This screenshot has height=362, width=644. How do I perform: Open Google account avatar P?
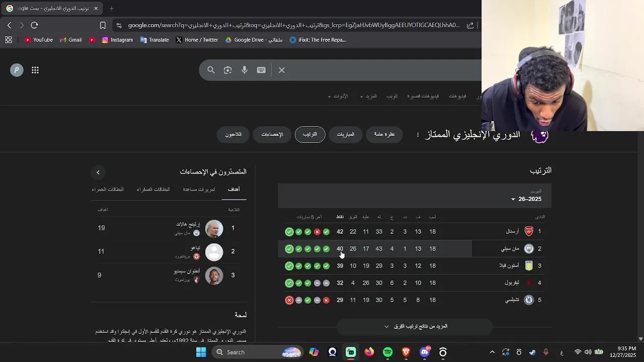pos(17,70)
